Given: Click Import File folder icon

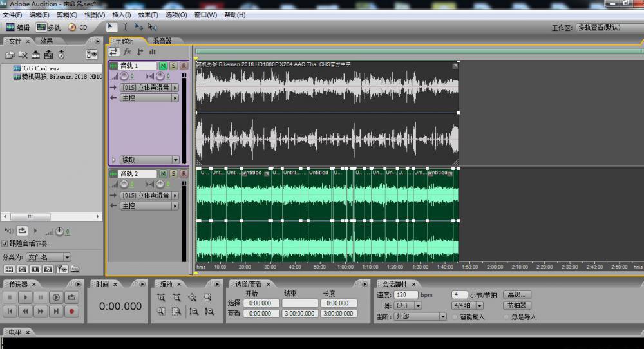Looking at the screenshot, I should pos(10,55).
